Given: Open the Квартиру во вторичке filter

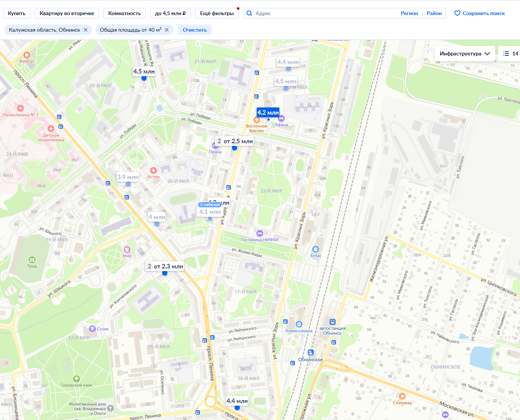Looking at the screenshot, I should point(67,13).
